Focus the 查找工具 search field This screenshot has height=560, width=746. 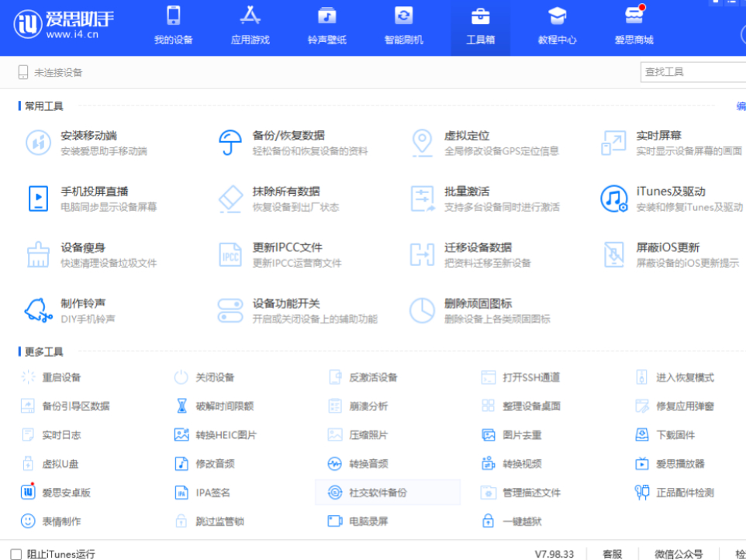[692, 72]
